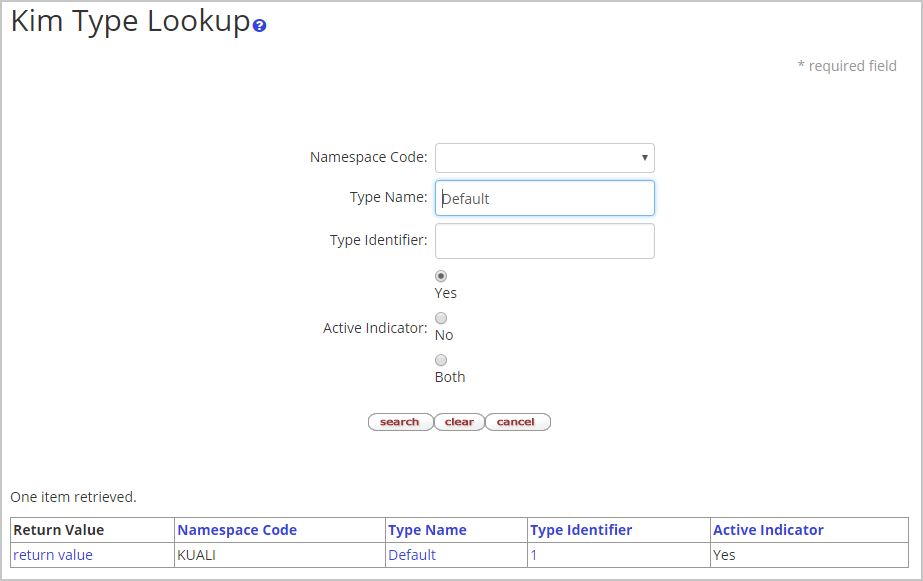The image size is (923, 581).
Task: Open the Default type name link
Action: [x=412, y=555]
